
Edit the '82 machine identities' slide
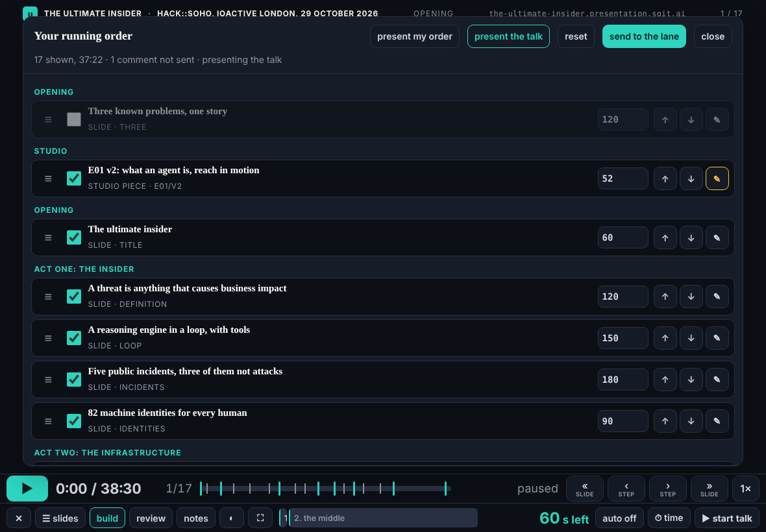[x=717, y=421]
